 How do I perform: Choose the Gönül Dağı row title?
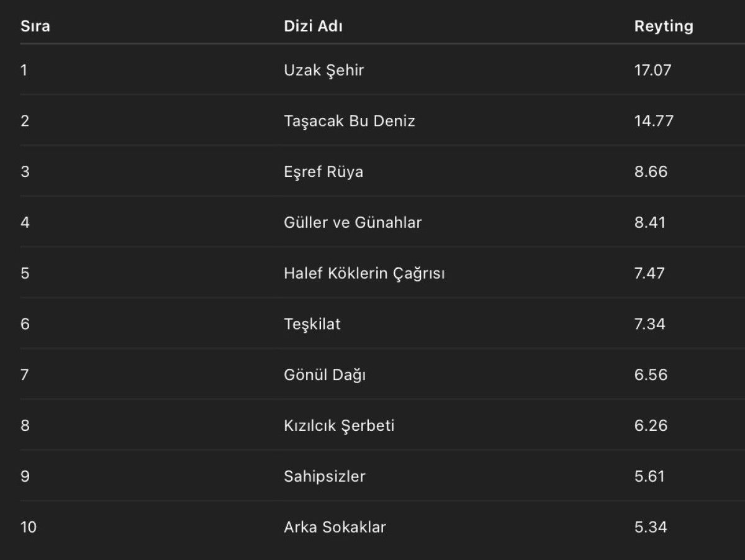pos(325,375)
